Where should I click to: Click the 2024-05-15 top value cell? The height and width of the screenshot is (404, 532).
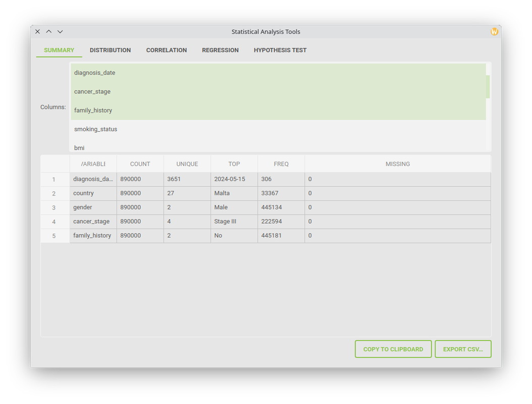pyautogui.click(x=234, y=179)
